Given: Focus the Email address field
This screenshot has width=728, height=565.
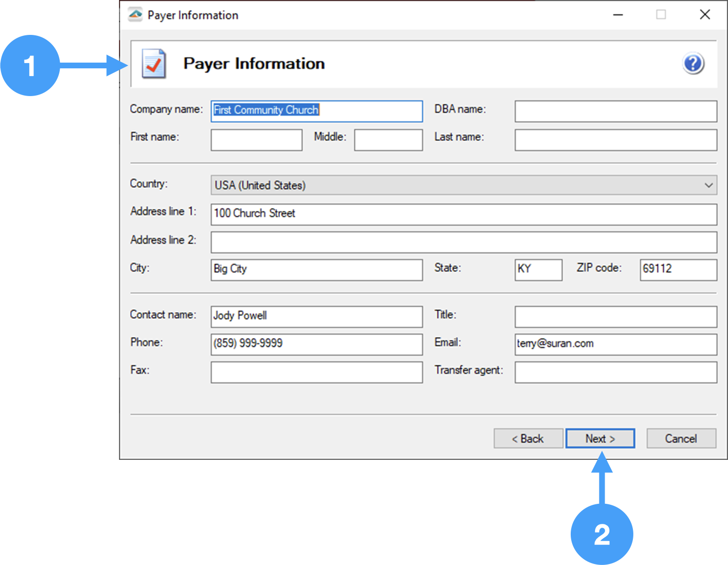Looking at the screenshot, I should 615,344.
